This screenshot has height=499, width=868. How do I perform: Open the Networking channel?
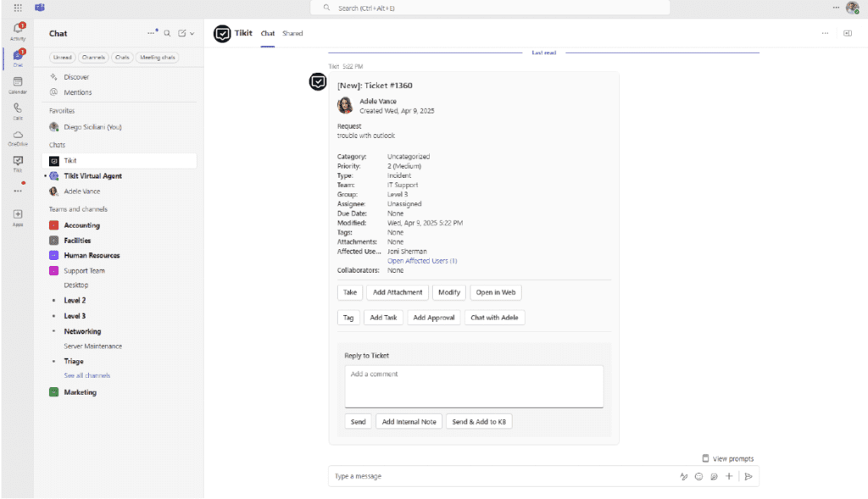click(x=82, y=331)
